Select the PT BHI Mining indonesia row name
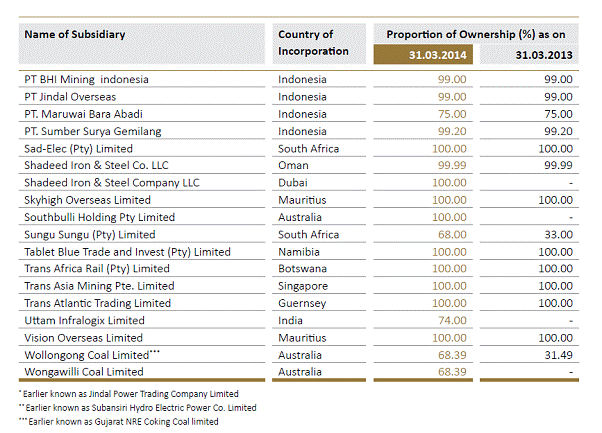The width and height of the screenshot is (602, 433). click(x=86, y=79)
